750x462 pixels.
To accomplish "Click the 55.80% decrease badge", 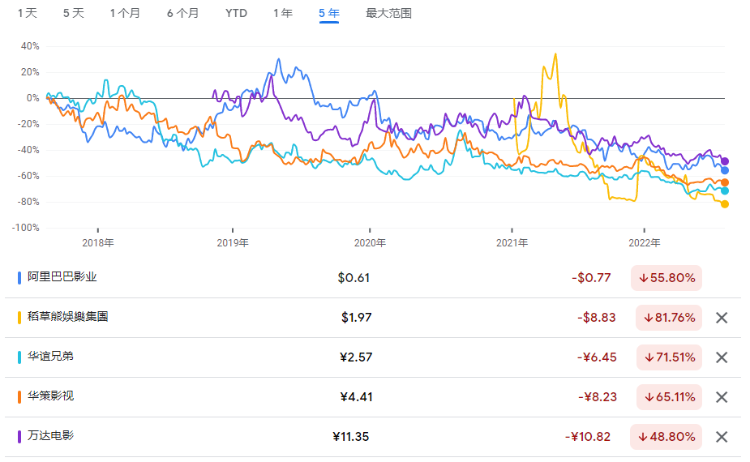I will [666, 278].
